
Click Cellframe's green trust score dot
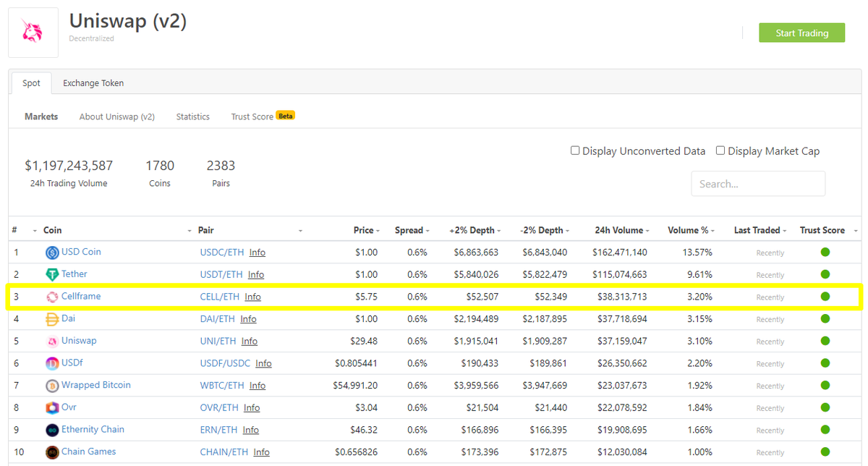pyautogui.click(x=825, y=297)
